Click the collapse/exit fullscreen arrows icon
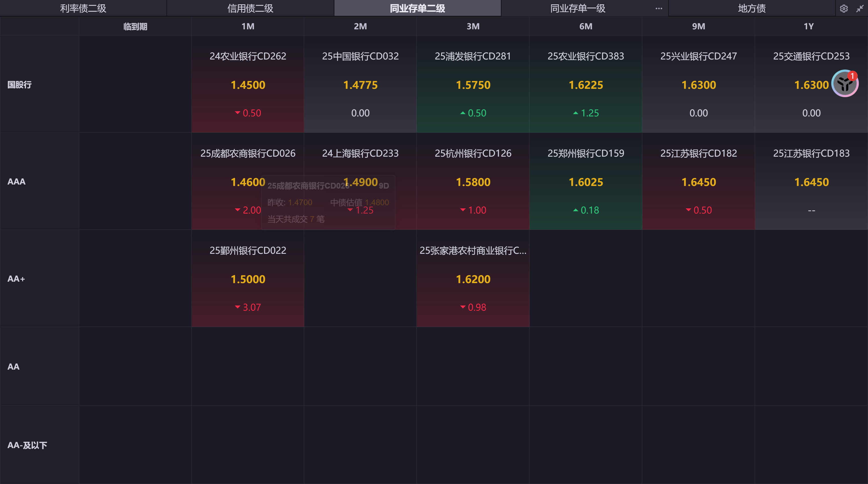 click(860, 8)
